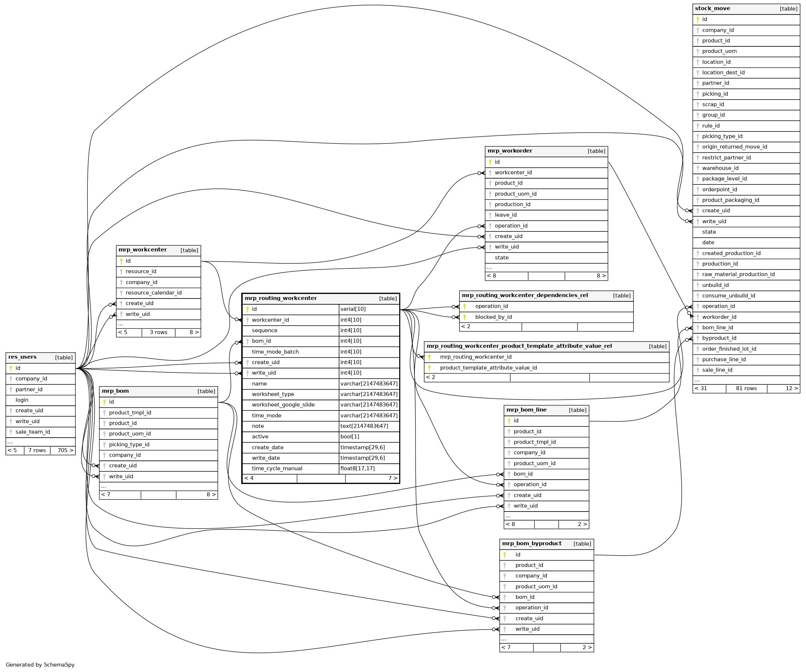Click the time_cycle_manual column in mrp_routing_workcenter
Viewport: 806px width, 672px height.
click(x=277, y=468)
